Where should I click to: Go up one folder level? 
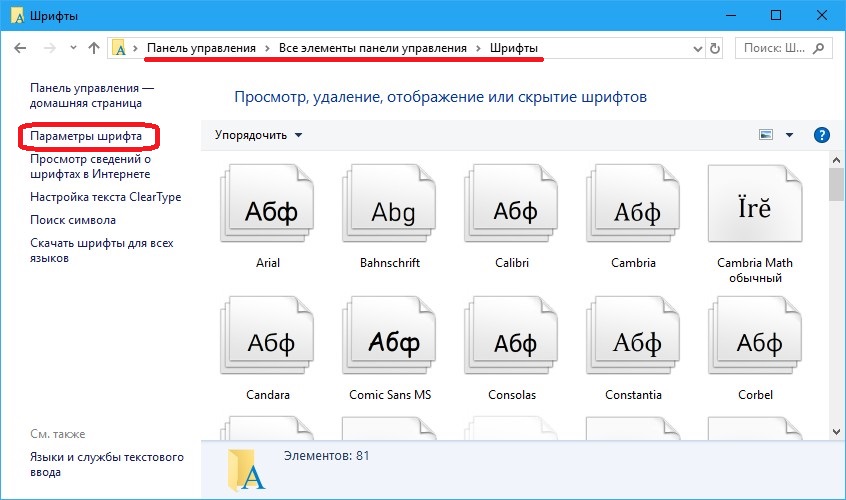click(x=94, y=48)
